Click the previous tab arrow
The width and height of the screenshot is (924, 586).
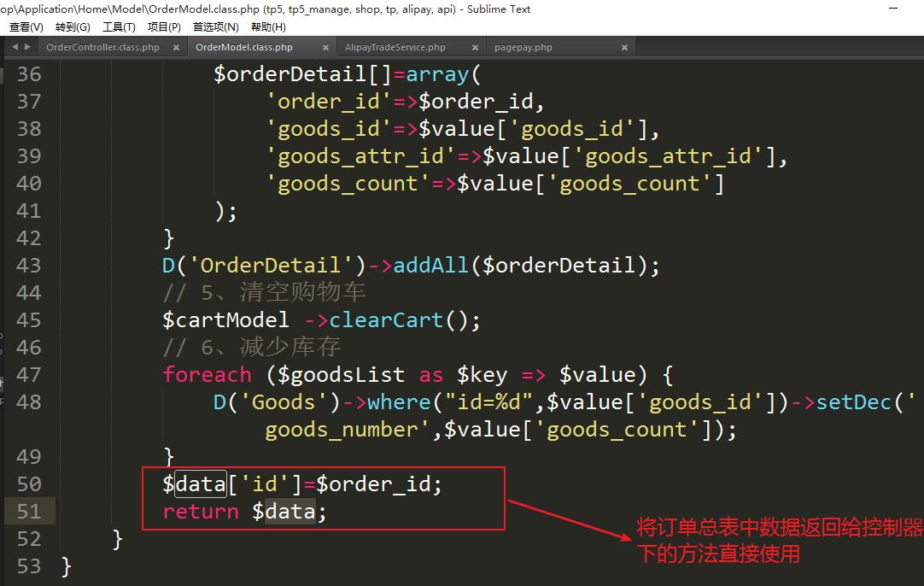[15, 47]
